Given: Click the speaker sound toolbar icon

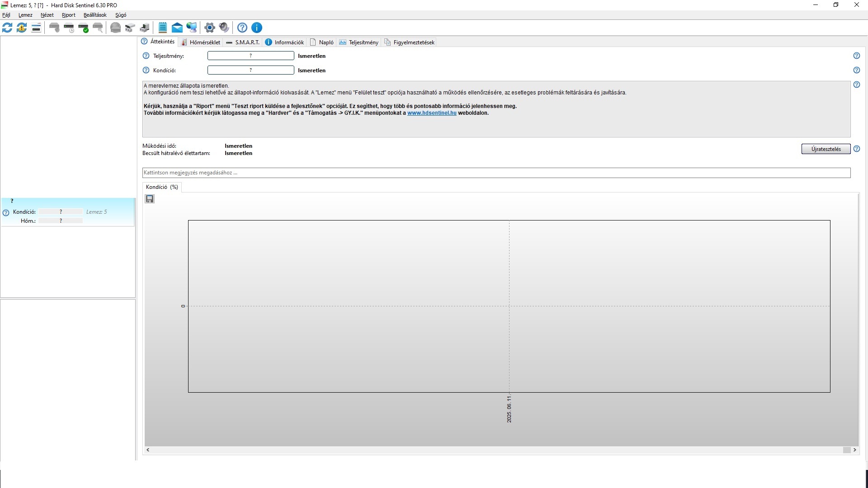Looking at the screenshot, I should [224, 28].
